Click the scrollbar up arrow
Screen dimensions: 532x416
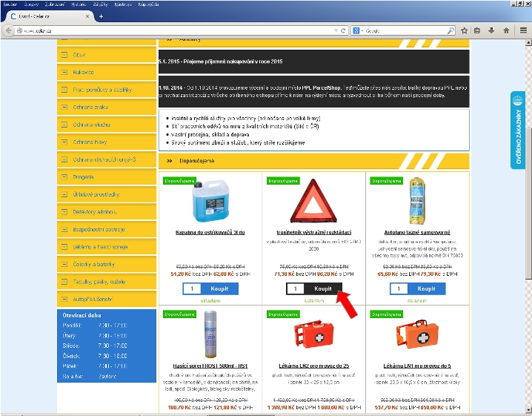point(528,42)
